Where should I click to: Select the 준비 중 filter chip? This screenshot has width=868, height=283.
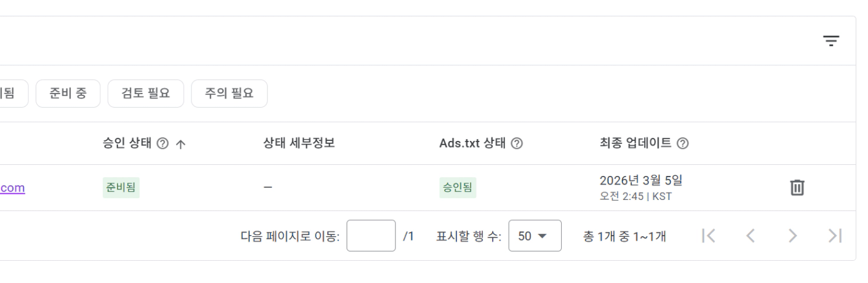point(68,94)
